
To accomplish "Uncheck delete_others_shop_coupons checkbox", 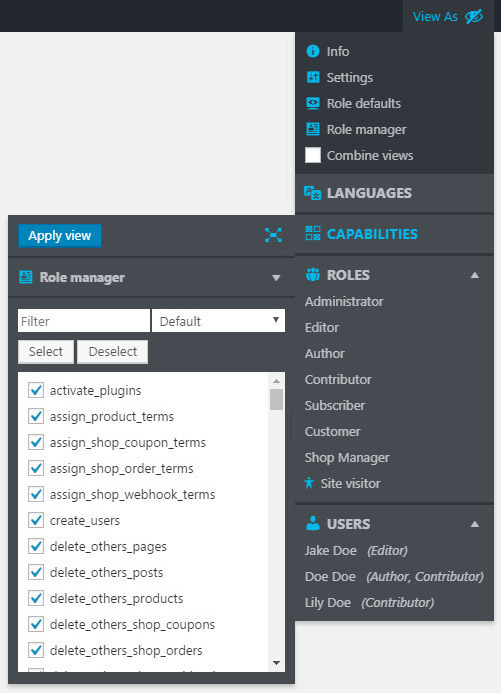I will point(36,624).
